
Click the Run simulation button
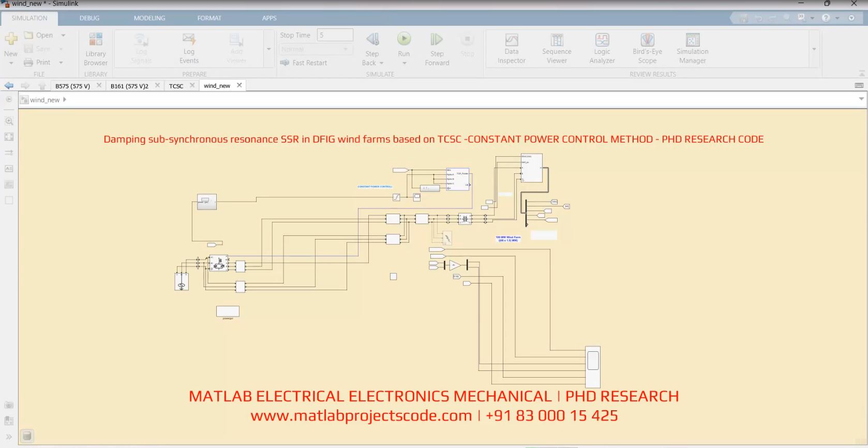[404, 39]
